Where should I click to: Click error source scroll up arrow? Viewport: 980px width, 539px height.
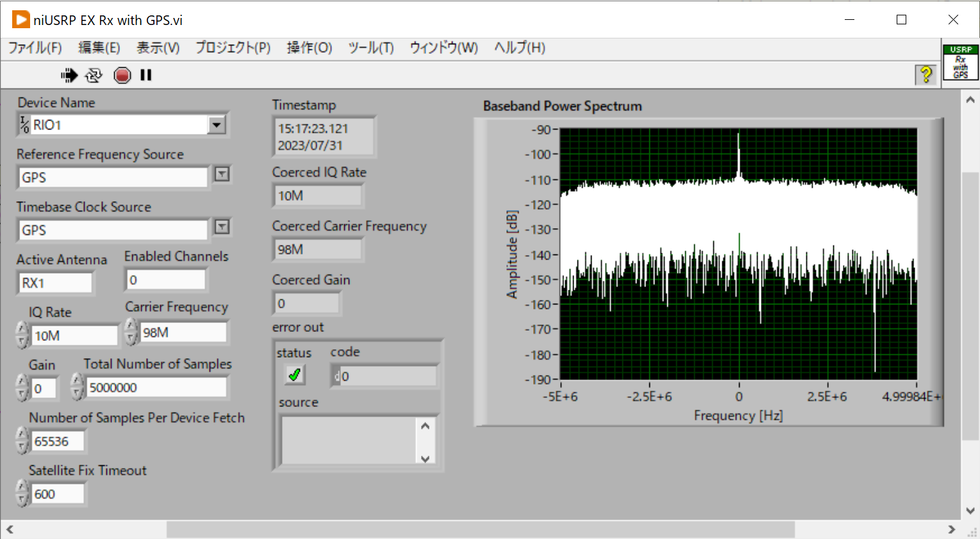tap(425, 426)
